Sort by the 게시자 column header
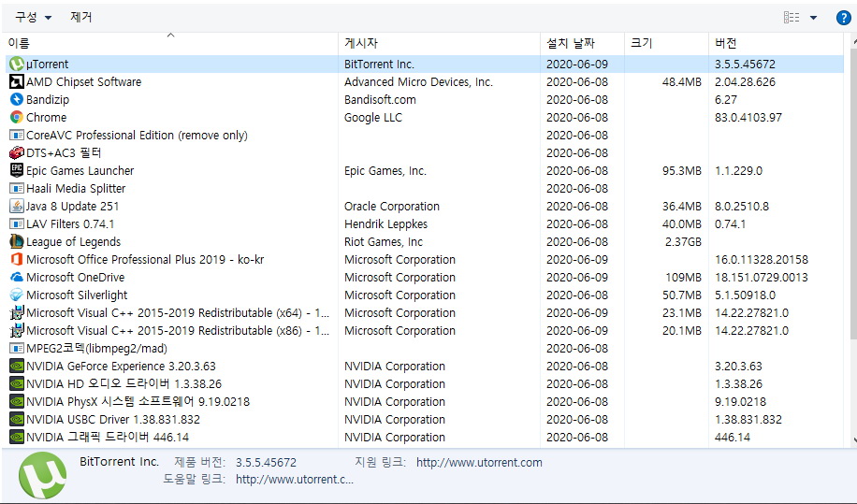This screenshot has height=504, width=857. tap(440, 43)
